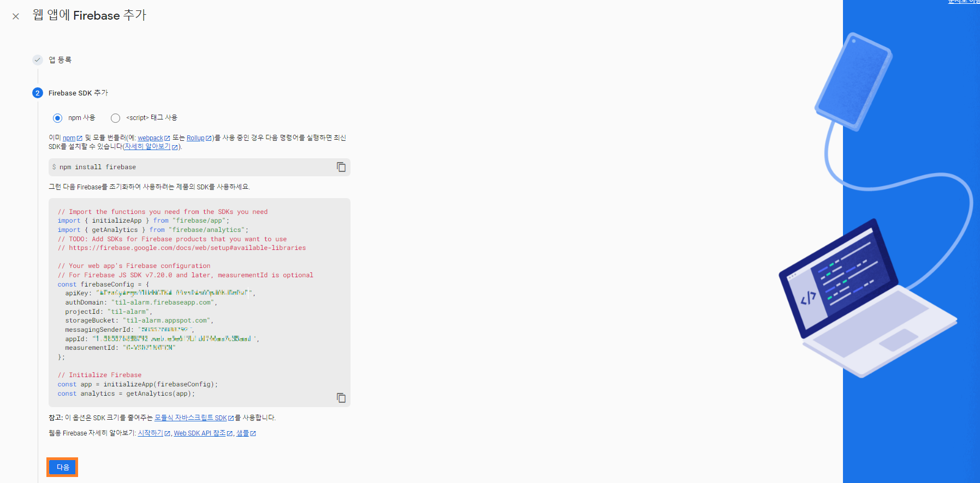980x483 pixels.
Task: Select the script 태그 사용 radio option
Action: [115, 118]
